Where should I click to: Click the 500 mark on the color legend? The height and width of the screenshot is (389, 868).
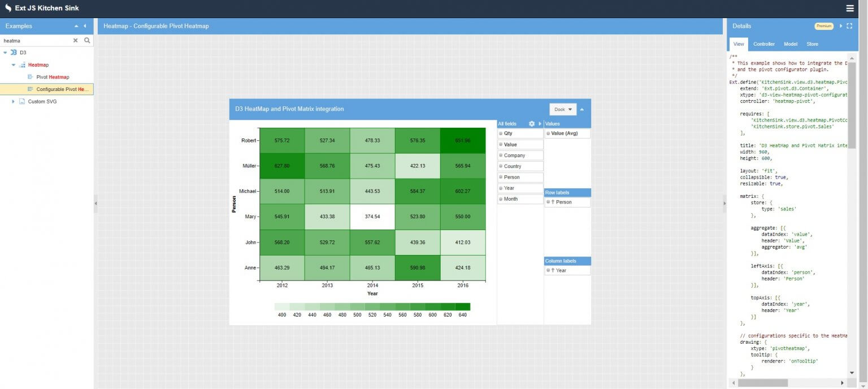click(357, 315)
